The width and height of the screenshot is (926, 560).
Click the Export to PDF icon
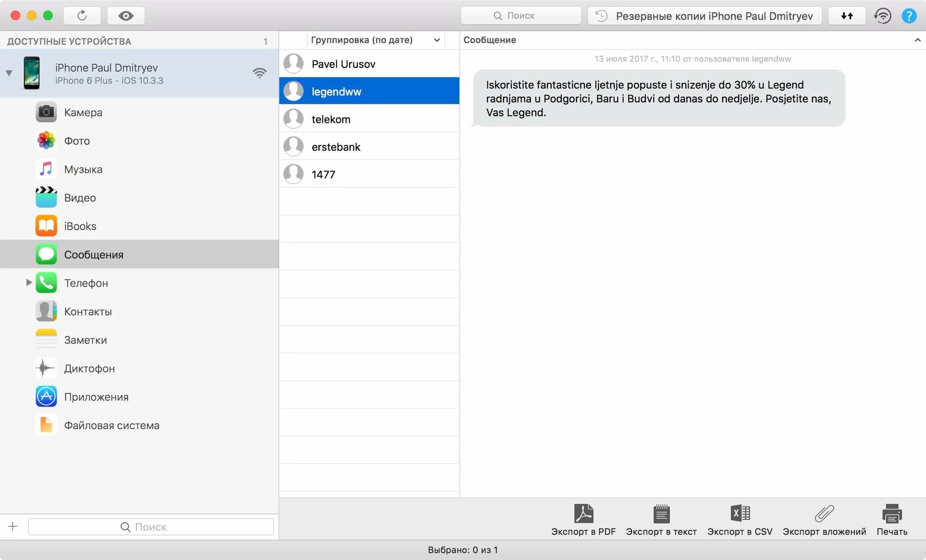pos(583,514)
